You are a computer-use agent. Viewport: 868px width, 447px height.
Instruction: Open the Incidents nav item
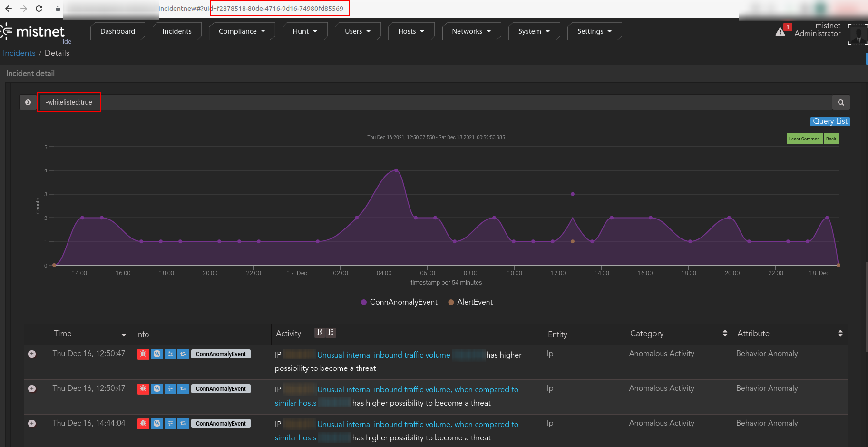pos(177,31)
